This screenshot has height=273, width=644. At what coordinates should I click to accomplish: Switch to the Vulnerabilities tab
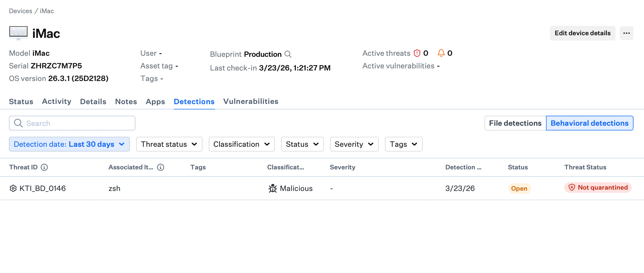point(251,102)
